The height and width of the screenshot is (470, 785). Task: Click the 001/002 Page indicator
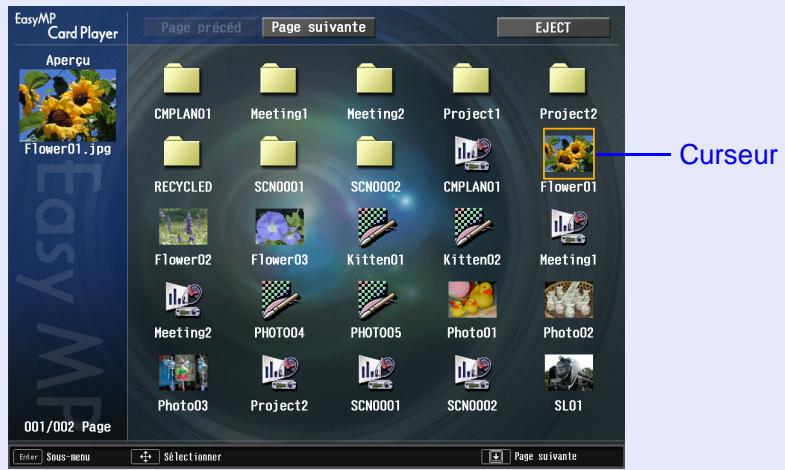[68, 426]
